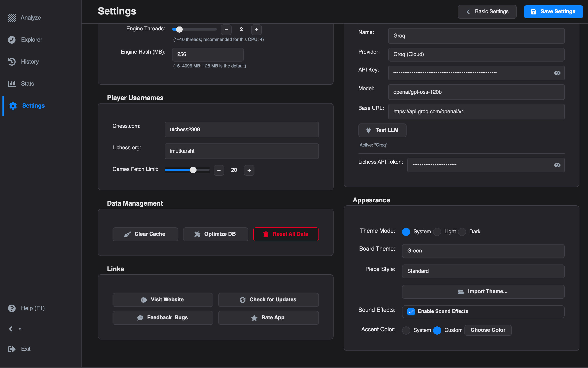Viewport: 588px width, 368px height.
Task: Increase Engine Threads with plus button
Action: click(x=256, y=30)
